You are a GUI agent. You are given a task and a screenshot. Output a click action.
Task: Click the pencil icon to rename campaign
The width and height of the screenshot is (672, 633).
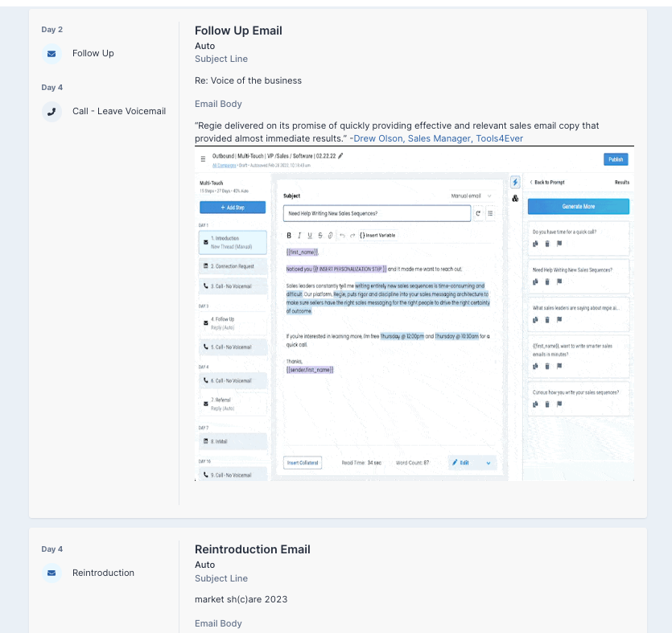pyautogui.click(x=340, y=156)
